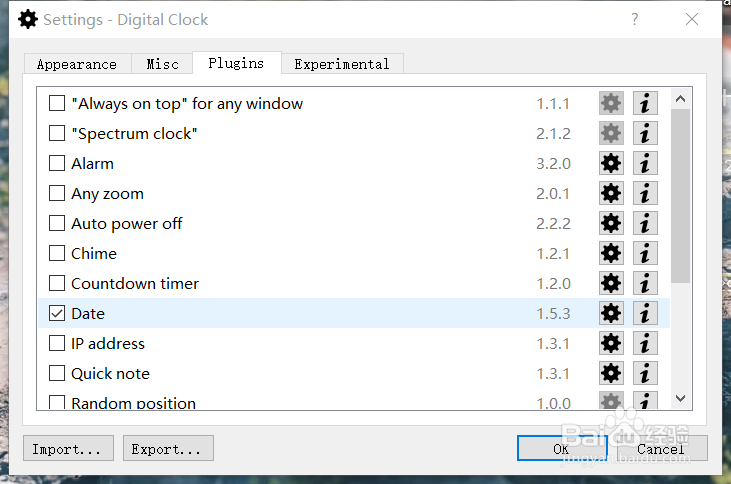
Task: Open Alarm plugin settings gear
Action: pyautogui.click(x=611, y=163)
